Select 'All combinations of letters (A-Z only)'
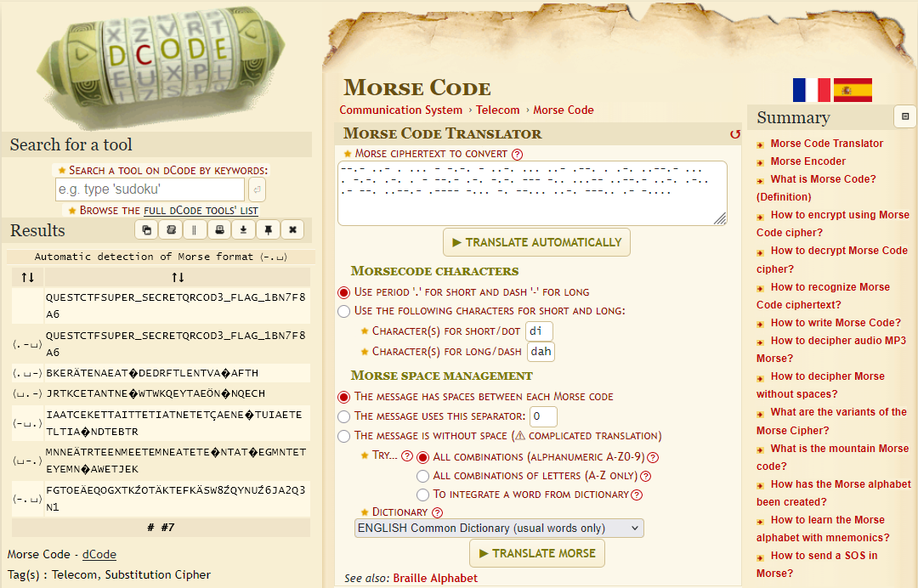This screenshot has width=918, height=588. [x=422, y=476]
